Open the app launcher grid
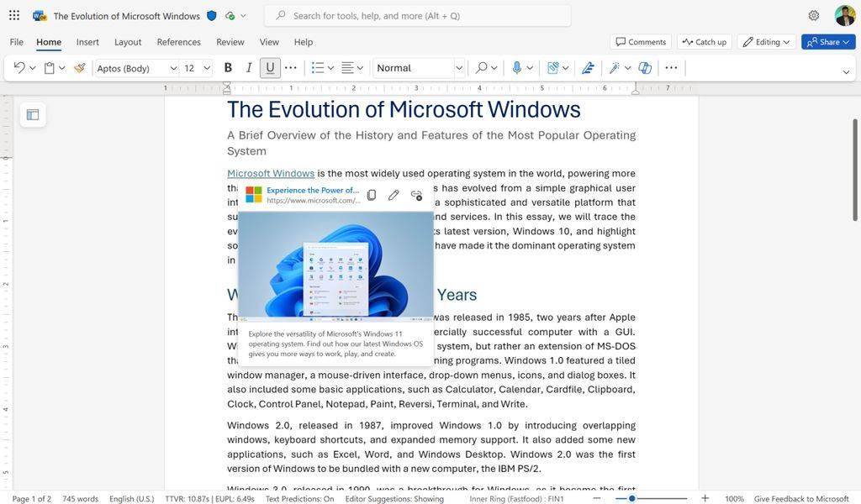 tap(14, 16)
